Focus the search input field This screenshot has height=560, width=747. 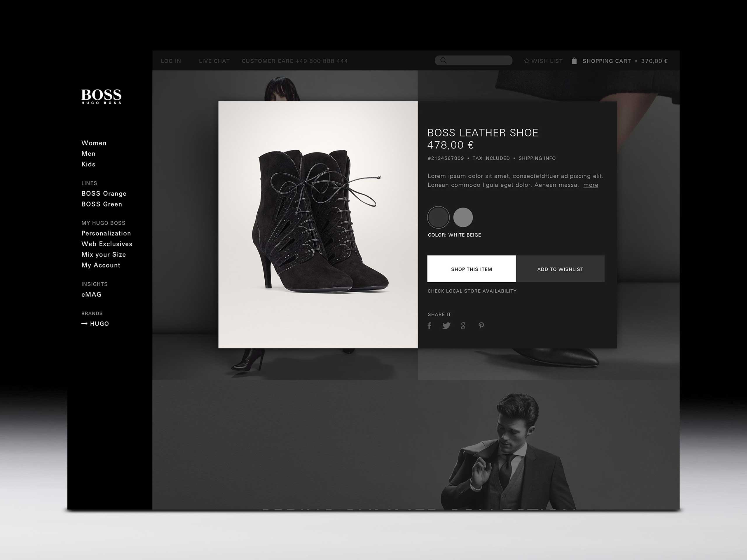(x=474, y=60)
